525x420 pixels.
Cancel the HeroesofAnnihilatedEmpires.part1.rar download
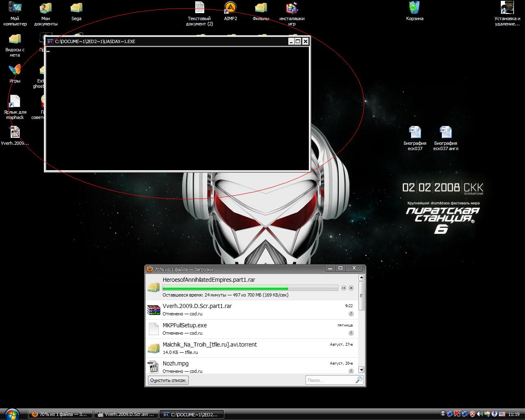pyautogui.click(x=351, y=288)
